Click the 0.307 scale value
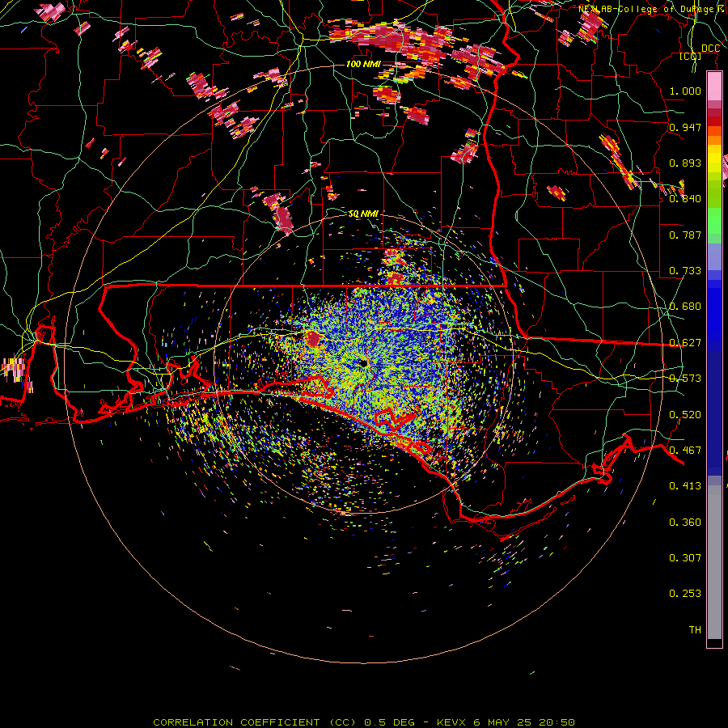Viewport: 728px width, 728px height. click(685, 557)
